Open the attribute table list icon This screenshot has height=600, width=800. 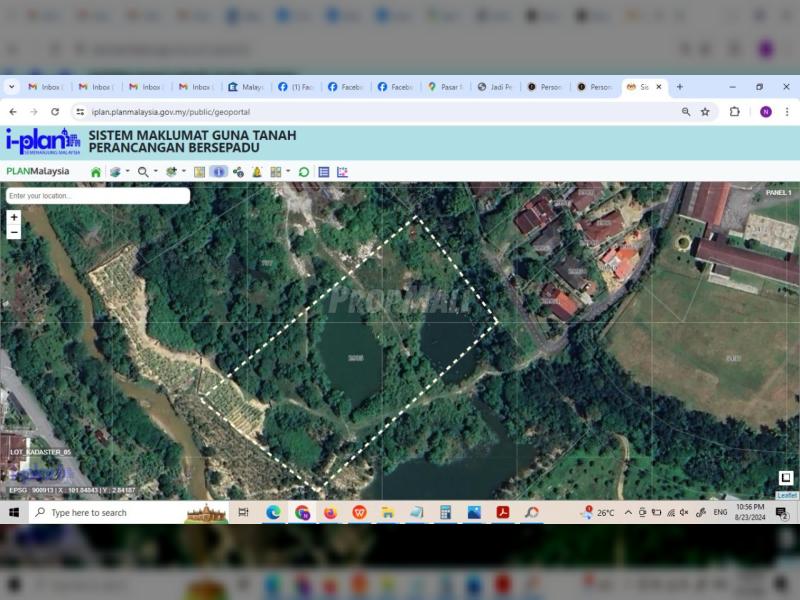pyautogui.click(x=324, y=172)
